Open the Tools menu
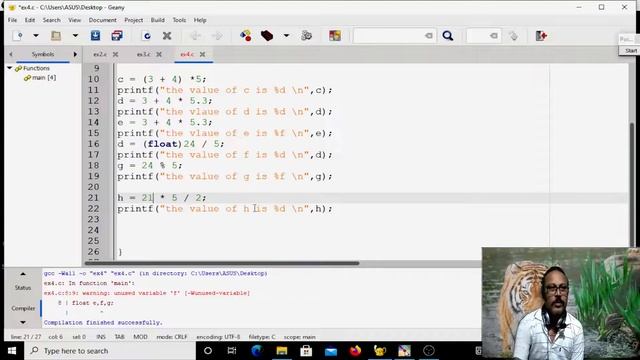This screenshot has height=360, width=640. [x=179, y=20]
